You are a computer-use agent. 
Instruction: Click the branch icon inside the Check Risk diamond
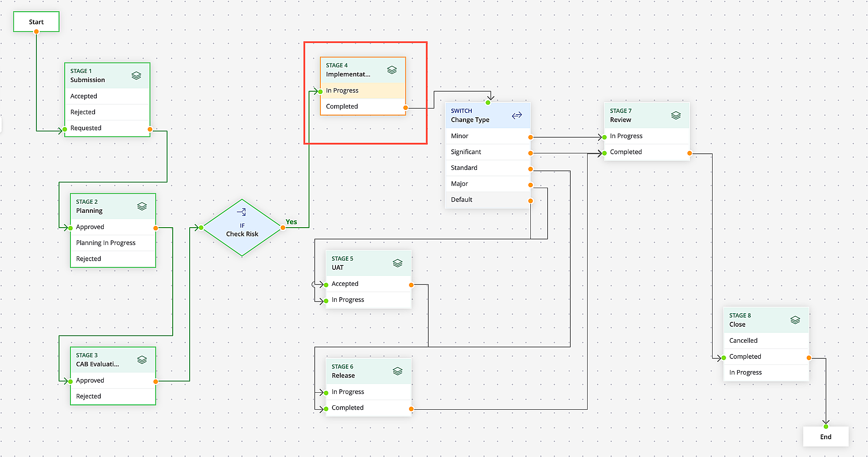[242, 212]
